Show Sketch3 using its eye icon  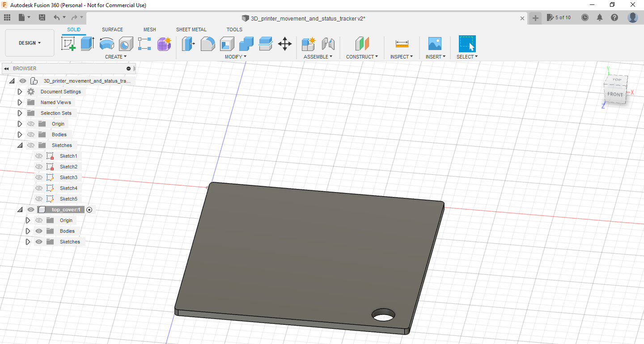39,177
